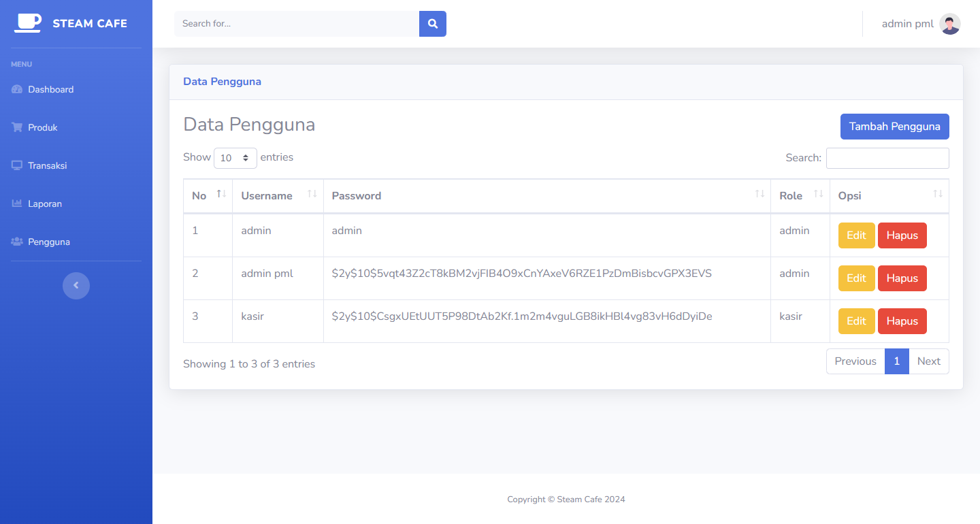Open the Produk cart icon
The height and width of the screenshot is (524, 980).
pos(17,127)
